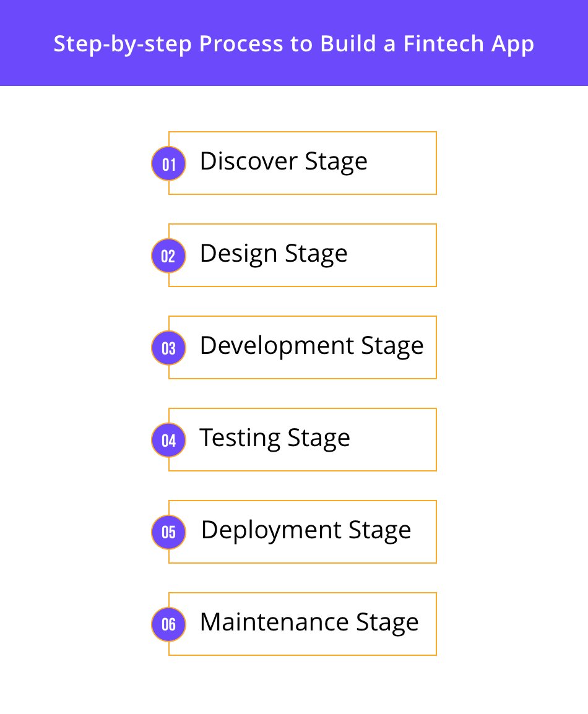This screenshot has height=714, width=588.
Task: Click the purple 05 circle badge
Action: 168,532
